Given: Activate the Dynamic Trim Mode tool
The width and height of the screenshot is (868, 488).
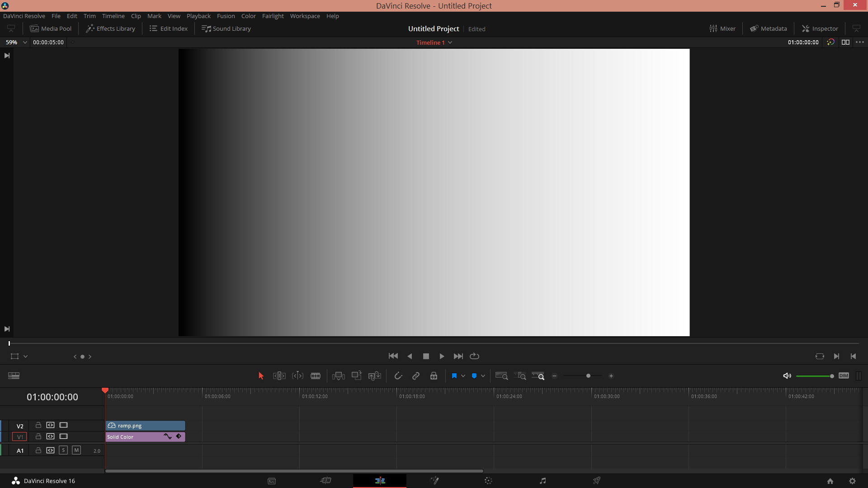Looking at the screenshot, I should coord(297,376).
